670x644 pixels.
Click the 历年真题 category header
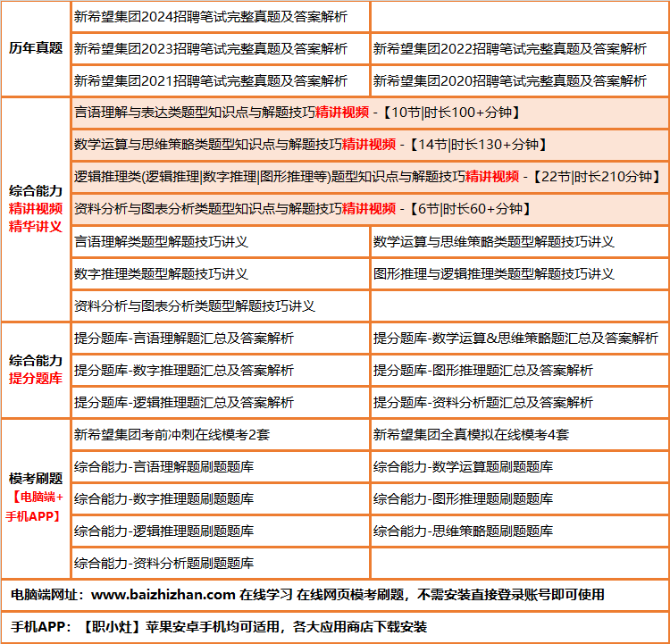pyautogui.click(x=36, y=48)
